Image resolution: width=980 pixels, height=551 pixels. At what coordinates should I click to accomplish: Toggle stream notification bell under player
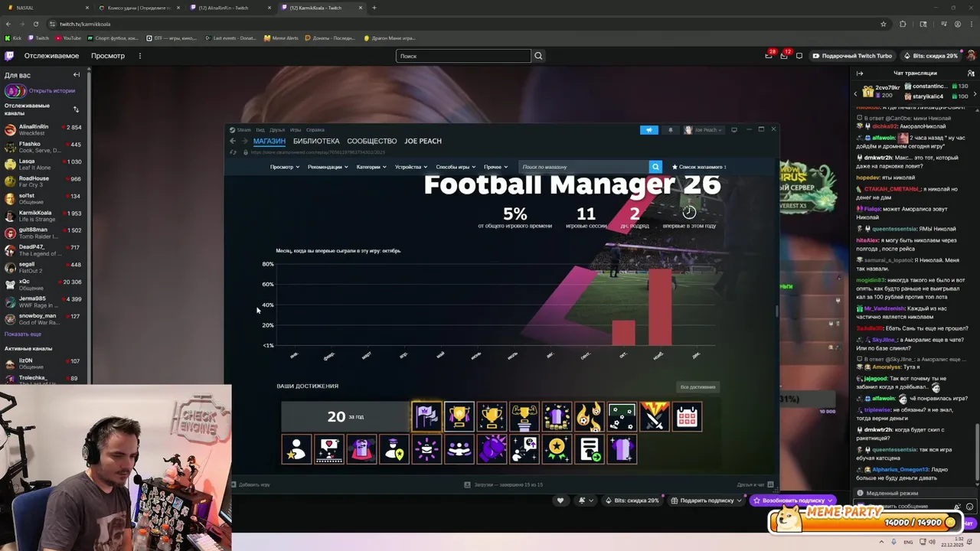(586, 500)
